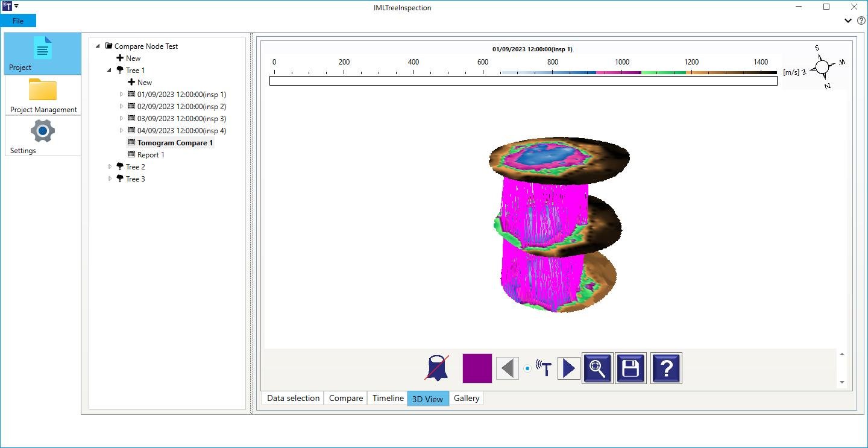Expand the Tree 2 node
This screenshot has height=448, width=868.
point(110,166)
